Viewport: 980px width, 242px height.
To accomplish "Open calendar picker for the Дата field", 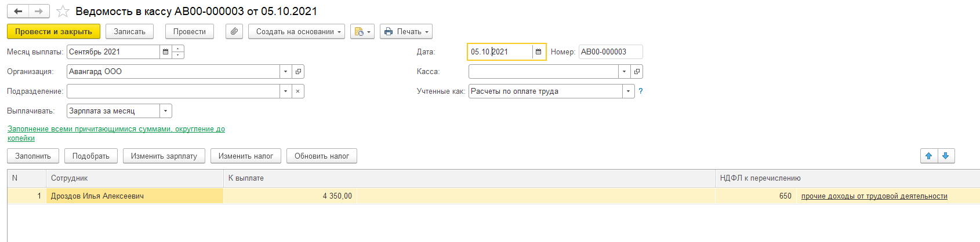I will click(x=538, y=52).
